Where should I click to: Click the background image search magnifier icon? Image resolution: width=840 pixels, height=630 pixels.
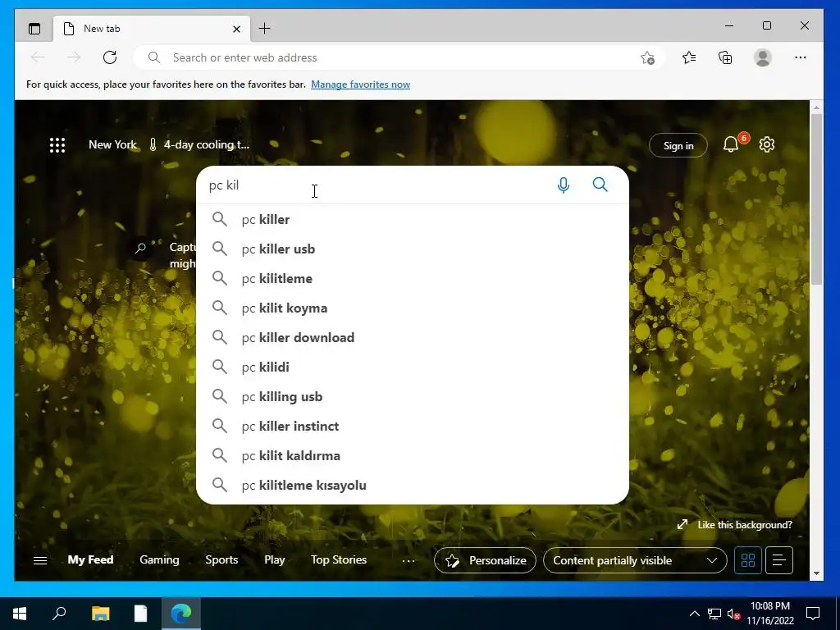(141, 248)
